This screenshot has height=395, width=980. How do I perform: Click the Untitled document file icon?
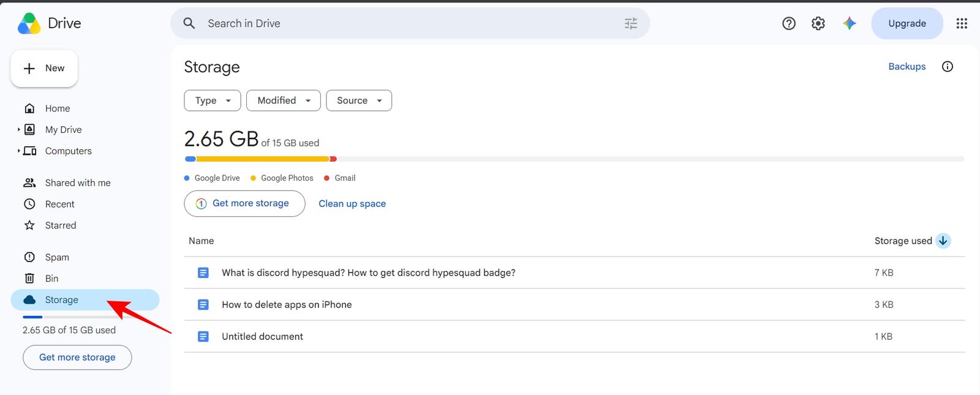pos(203,336)
